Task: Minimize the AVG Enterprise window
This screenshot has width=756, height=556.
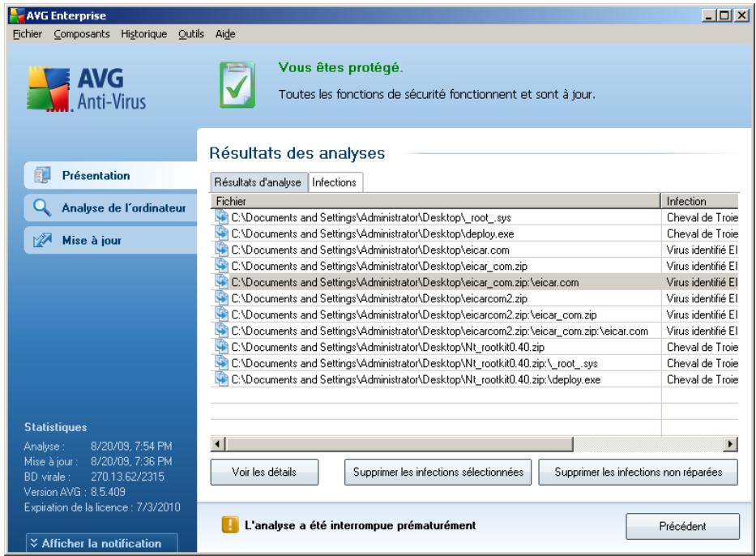Action: pyautogui.click(x=709, y=15)
